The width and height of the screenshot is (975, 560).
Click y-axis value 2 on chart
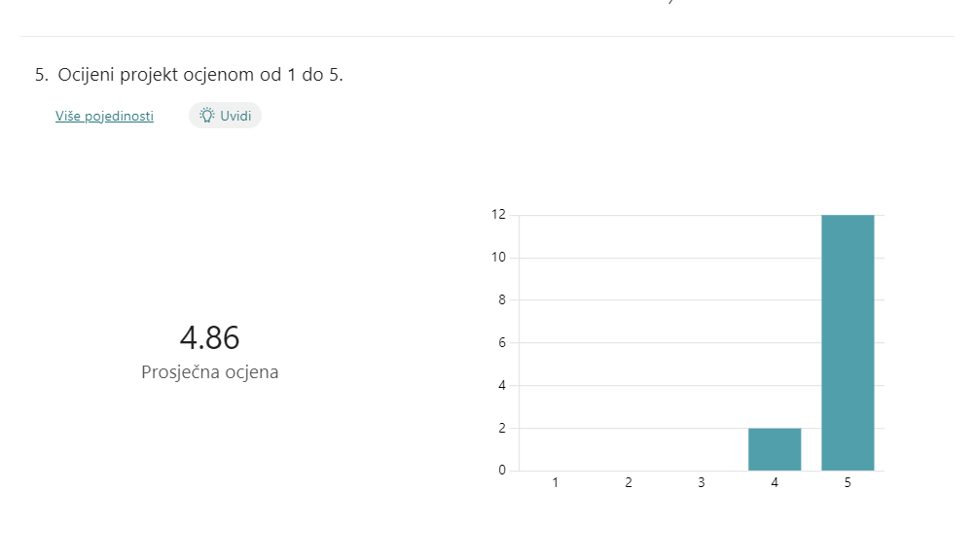pyautogui.click(x=502, y=428)
